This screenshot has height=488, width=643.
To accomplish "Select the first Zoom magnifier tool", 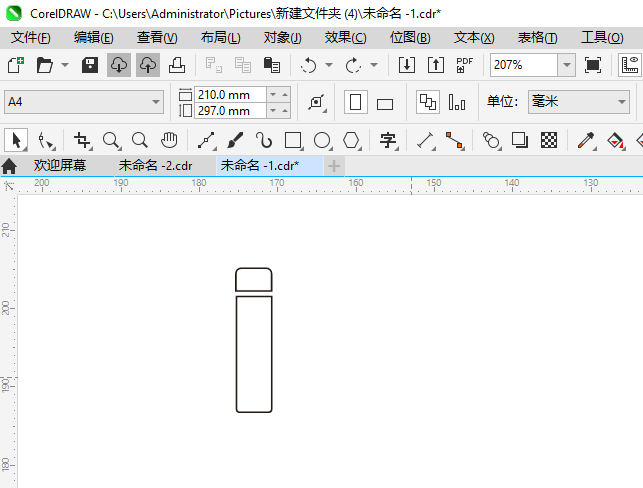I will tap(112, 140).
